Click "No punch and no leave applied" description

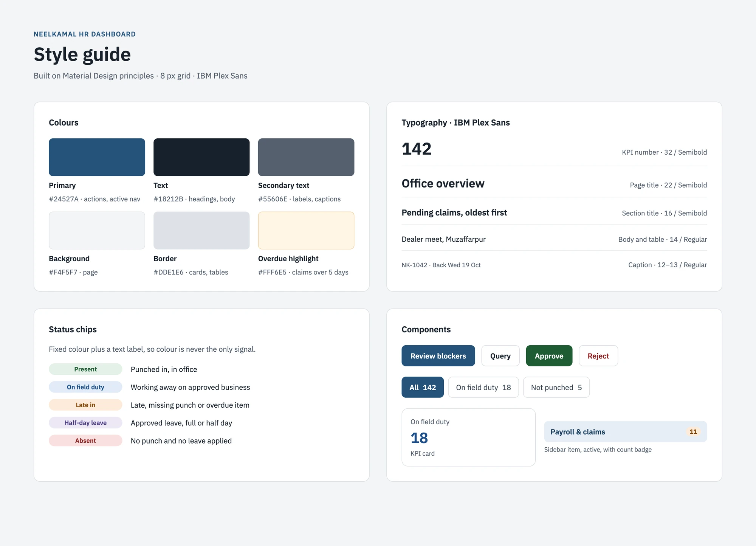click(x=181, y=441)
